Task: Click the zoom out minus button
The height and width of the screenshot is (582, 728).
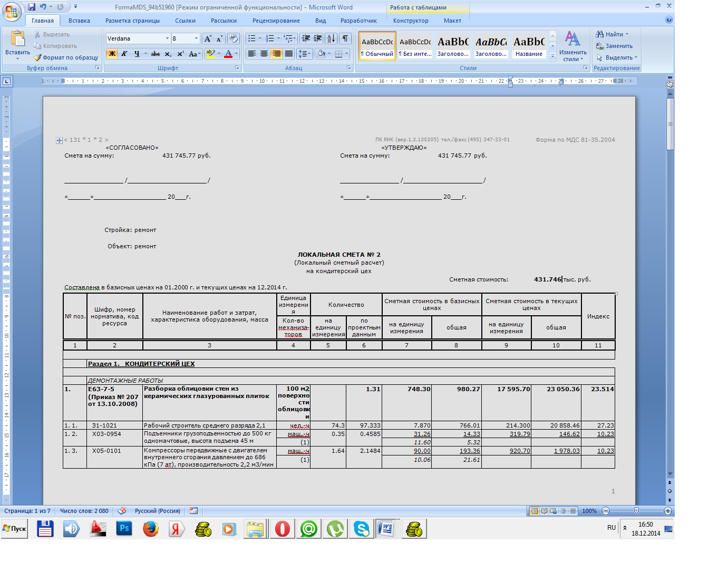Action: [606, 511]
